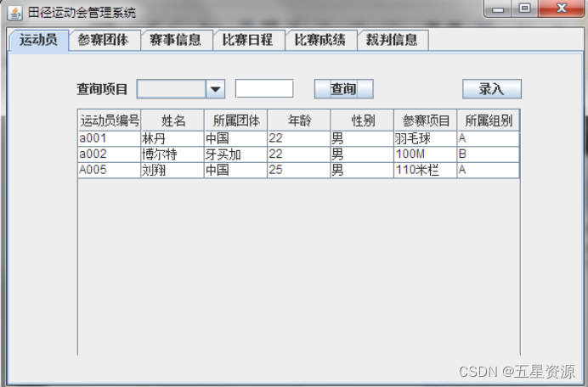Select the event cell 100M

[426, 154]
